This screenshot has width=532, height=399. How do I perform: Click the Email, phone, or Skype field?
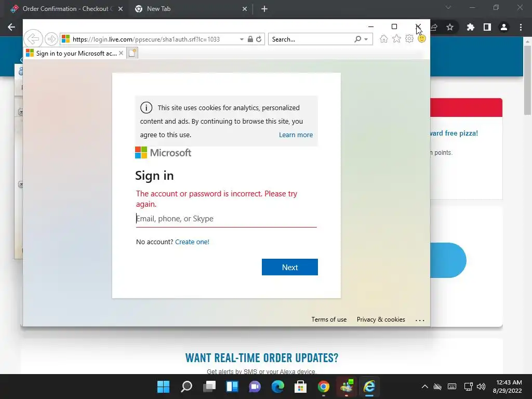click(x=227, y=219)
